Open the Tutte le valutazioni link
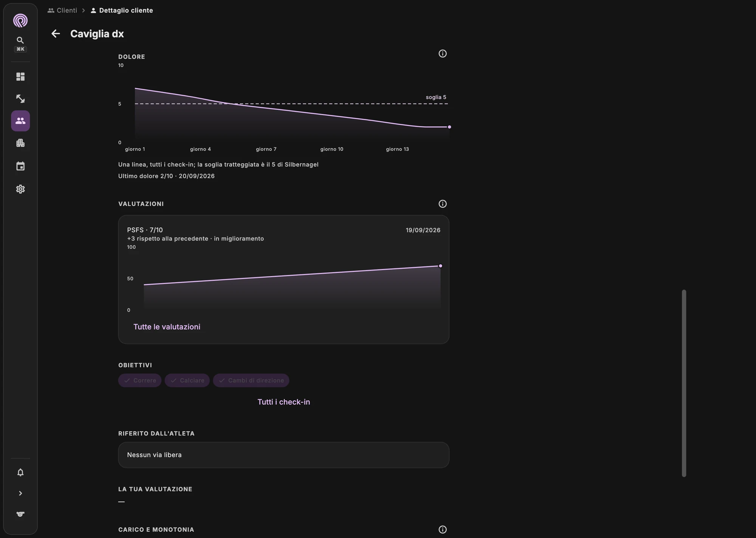Screen dimensions: 756x538 [167, 327]
